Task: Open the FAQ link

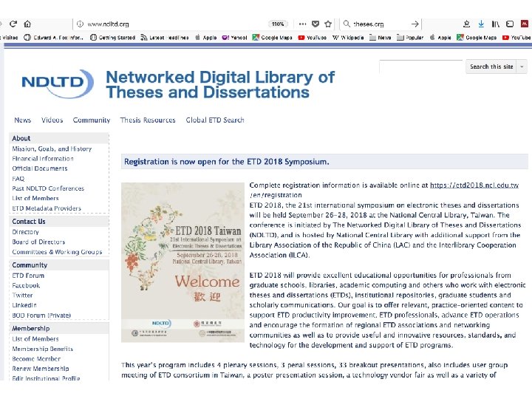Action: (x=18, y=179)
